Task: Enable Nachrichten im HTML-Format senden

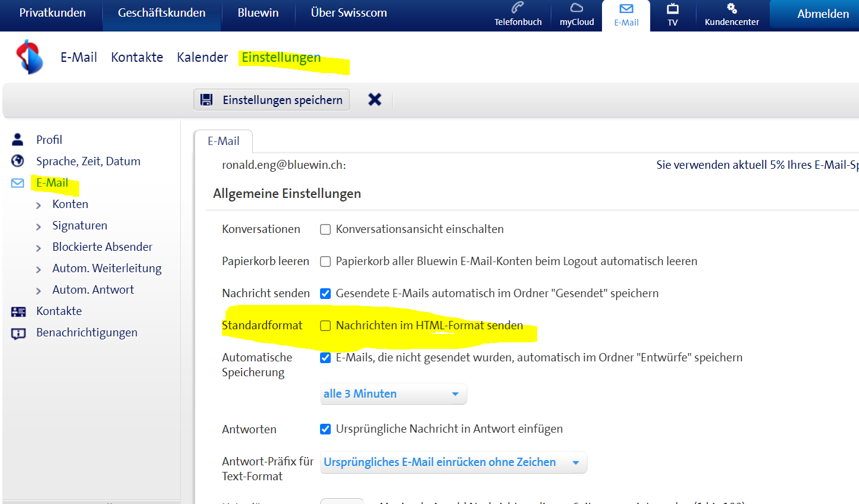Action: (325, 326)
